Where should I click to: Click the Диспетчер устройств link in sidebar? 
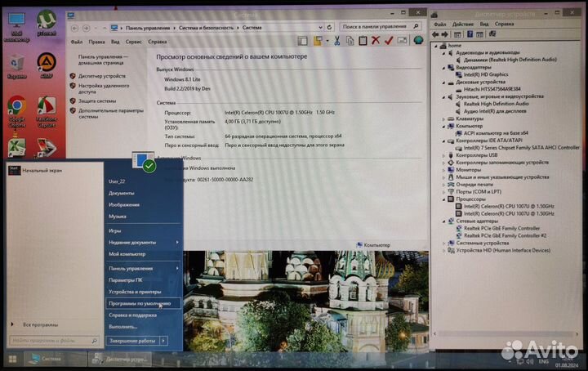click(x=102, y=76)
